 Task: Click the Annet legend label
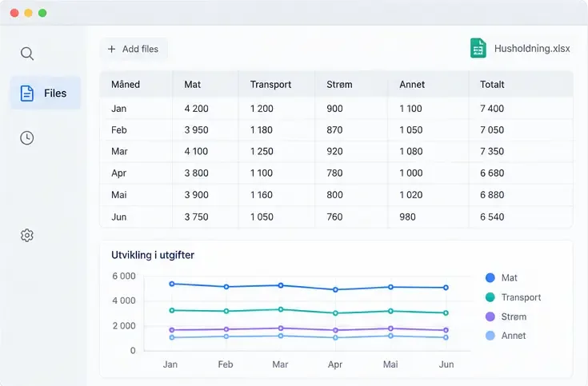tap(514, 336)
